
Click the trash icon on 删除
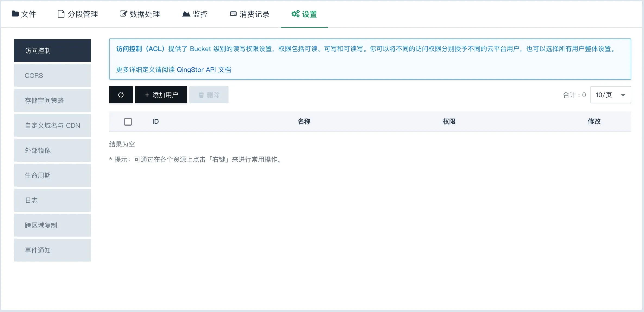tap(201, 95)
